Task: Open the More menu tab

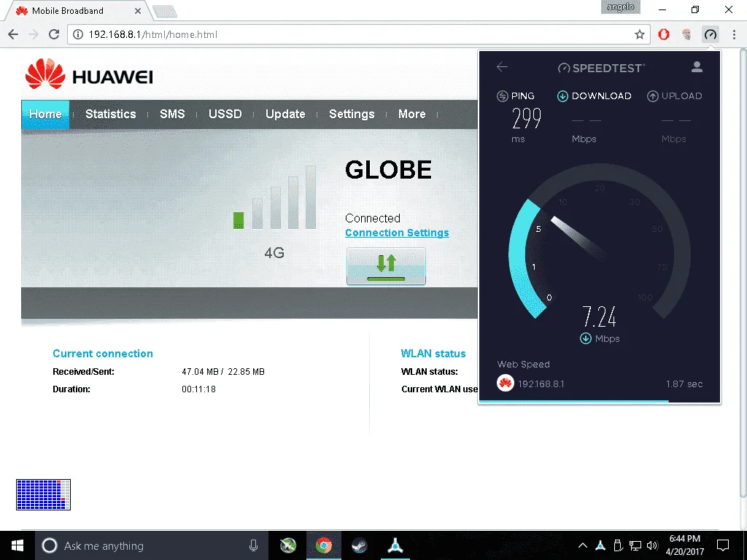Action: (x=411, y=114)
